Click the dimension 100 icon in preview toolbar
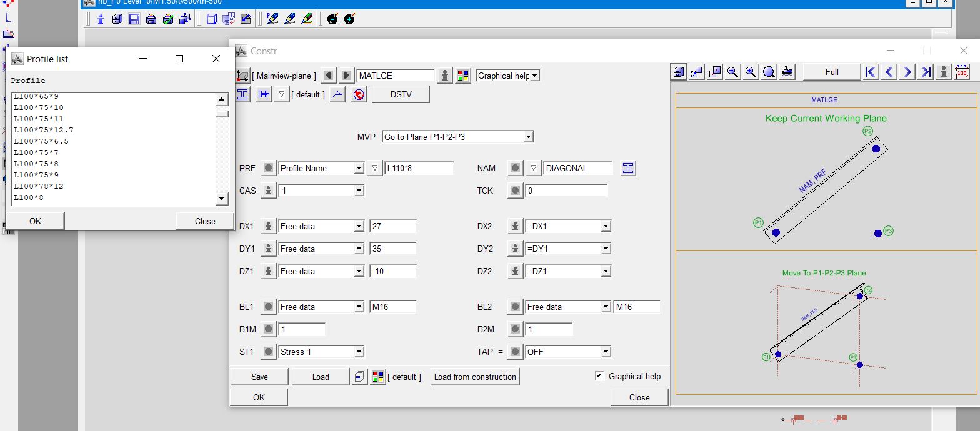The width and height of the screenshot is (980, 431). tap(962, 72)
